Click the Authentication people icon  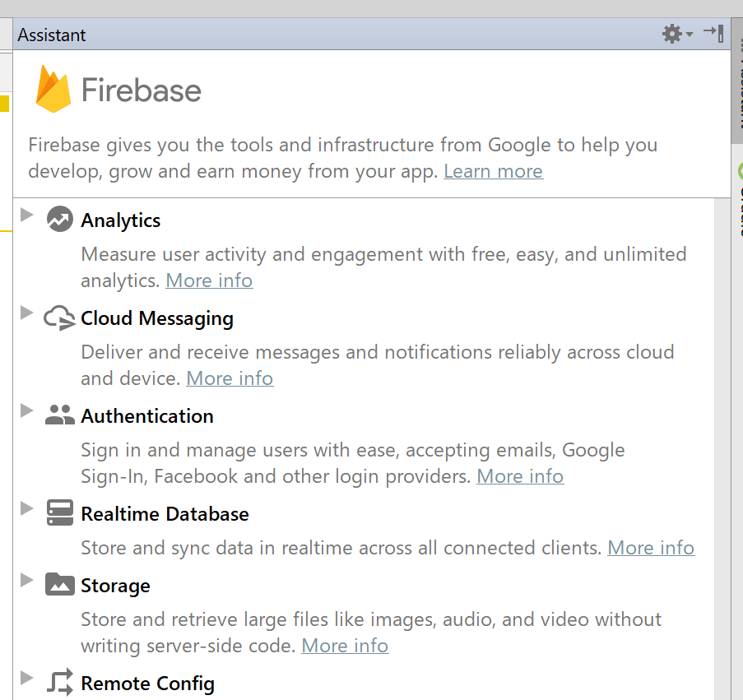[60, 415]
